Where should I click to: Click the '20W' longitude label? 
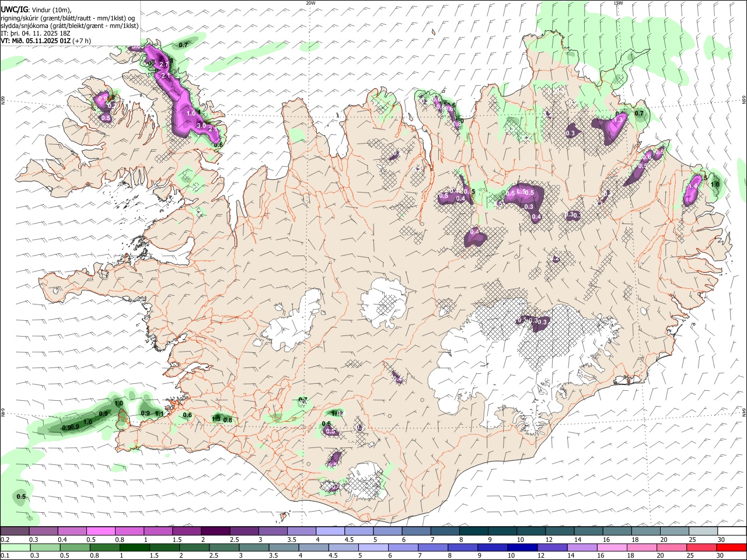310,3
